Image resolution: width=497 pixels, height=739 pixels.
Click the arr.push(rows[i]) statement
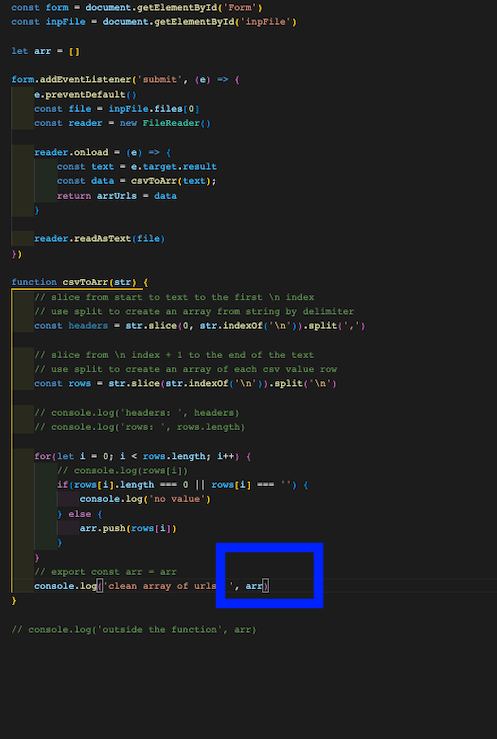pyautogui.click(x=128, y=528)
